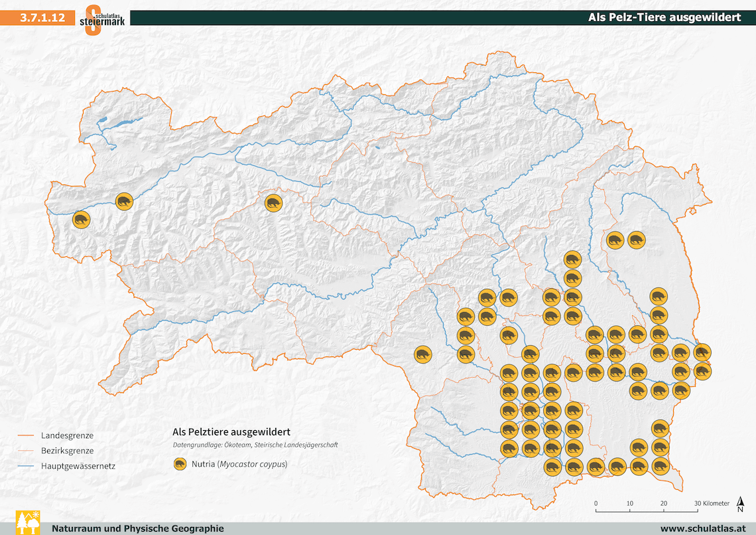Click the north arrow compass icon
The image size is (756, 535).
click(x=740, y=504)
